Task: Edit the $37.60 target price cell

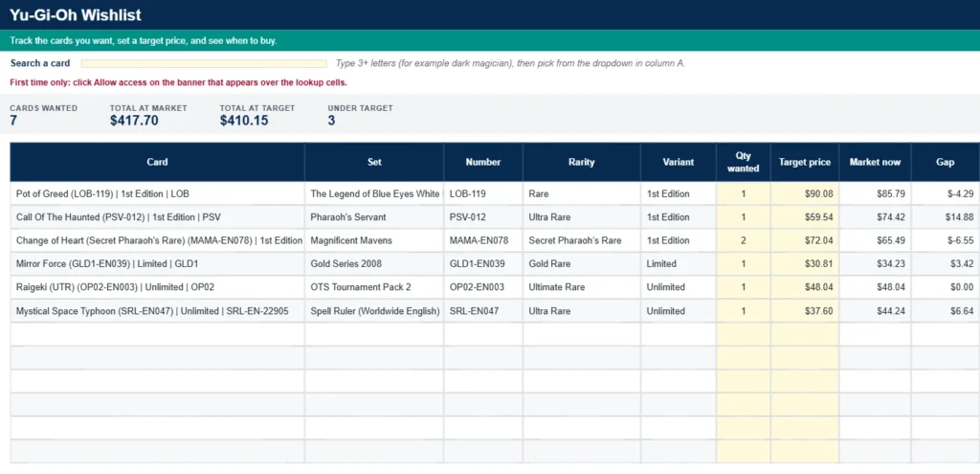Action: pyautogui.click(x=804, y=311)
